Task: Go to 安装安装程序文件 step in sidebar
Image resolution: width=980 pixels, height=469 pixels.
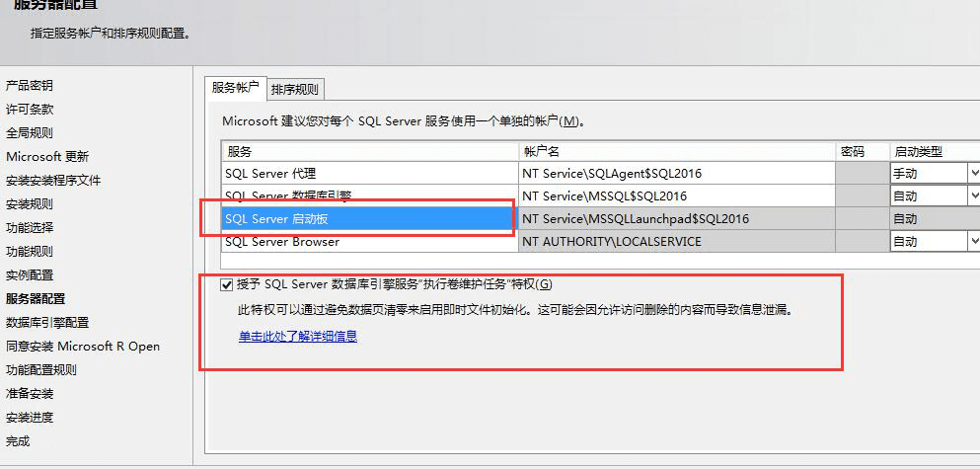Action: point(53,181)
